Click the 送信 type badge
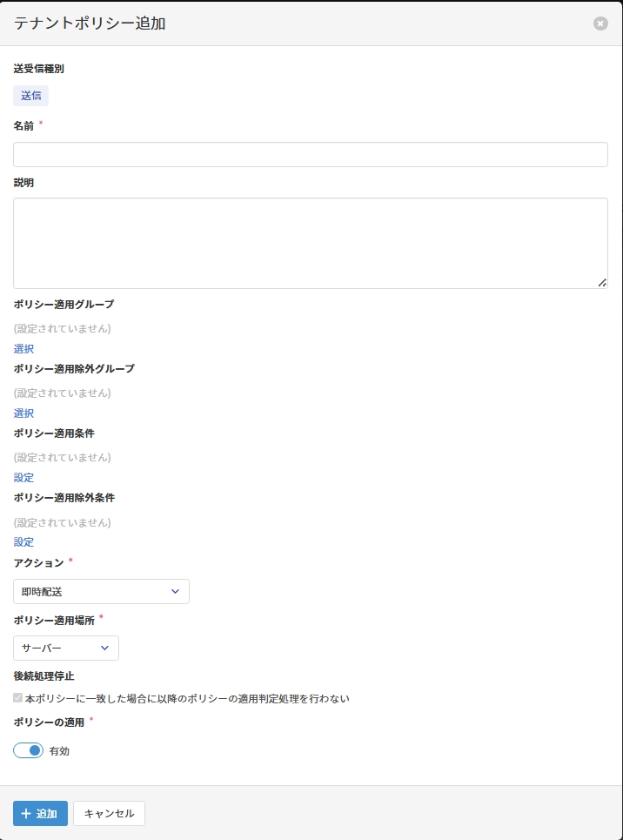This screenshot has width=623, height=840. pyautogui.click(x=30, y=96)
